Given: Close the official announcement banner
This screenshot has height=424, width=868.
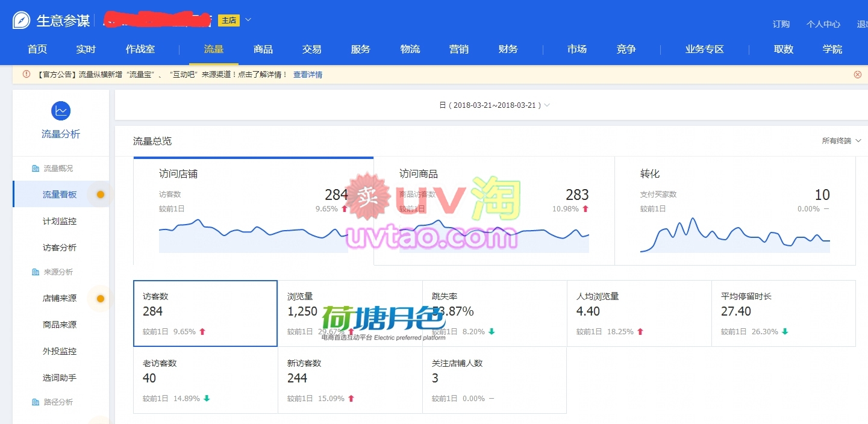Looking at the screenshot, I should 857,75.
